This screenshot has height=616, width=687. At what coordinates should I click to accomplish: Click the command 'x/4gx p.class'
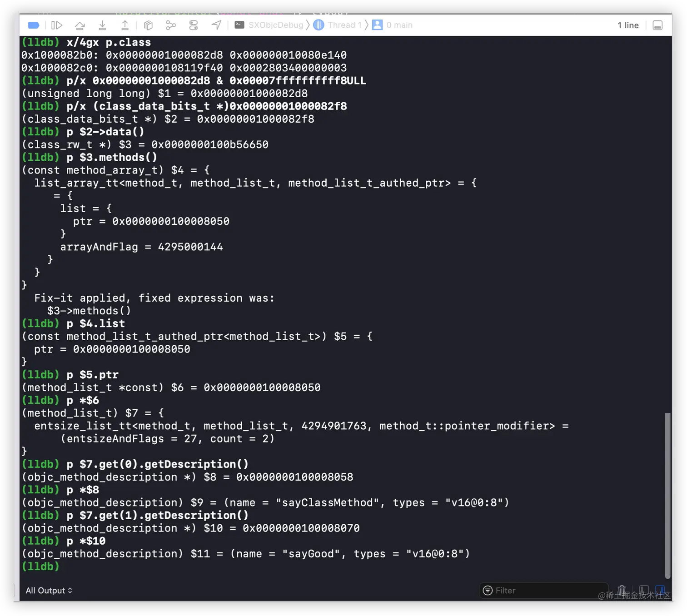[109, 42]
